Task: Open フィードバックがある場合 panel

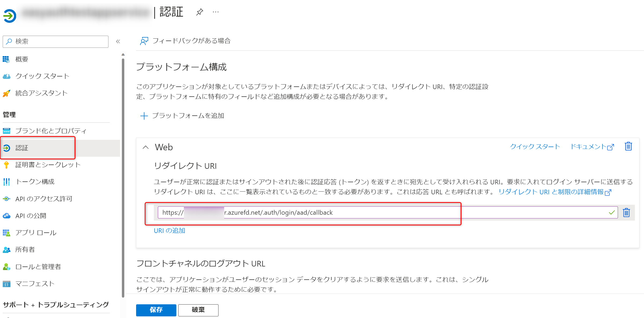Action: (x=191, y=41)
